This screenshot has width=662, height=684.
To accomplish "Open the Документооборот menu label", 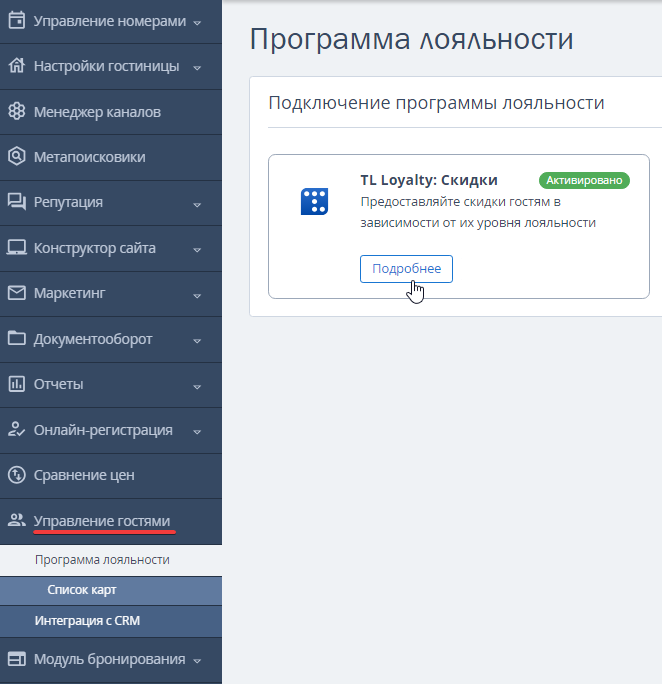I will click(x=93, y=339).
